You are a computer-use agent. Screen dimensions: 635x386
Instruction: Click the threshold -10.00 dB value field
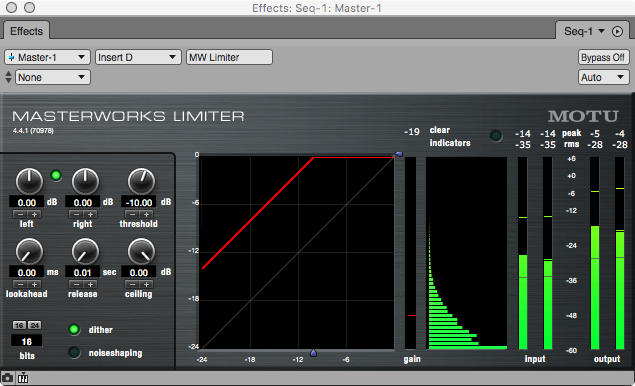(139, 202)
